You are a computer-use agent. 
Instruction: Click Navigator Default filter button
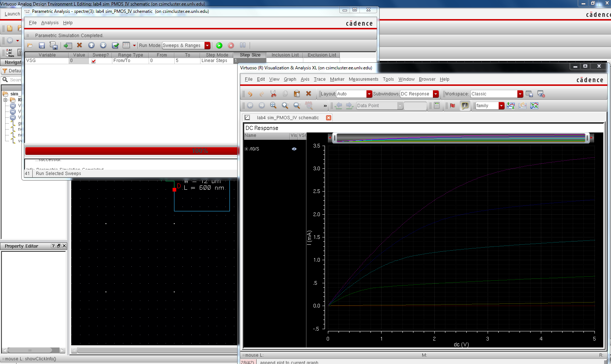(x=12, y=71)
